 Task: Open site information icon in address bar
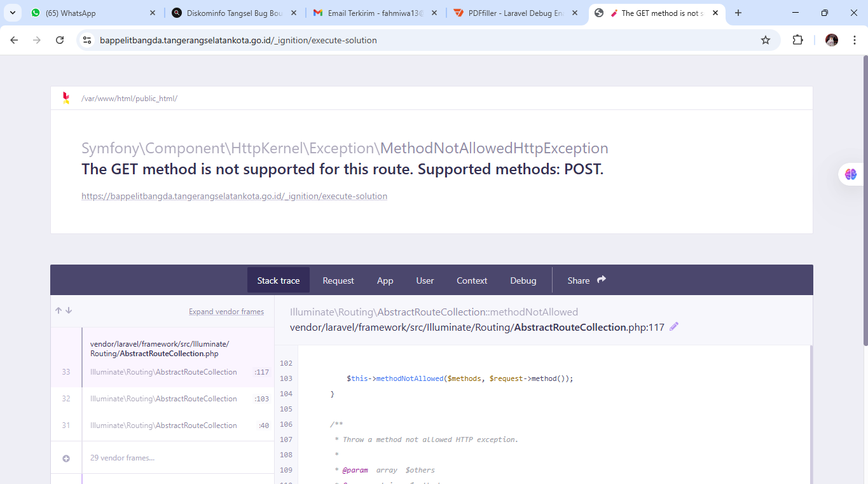pos(87,40)
